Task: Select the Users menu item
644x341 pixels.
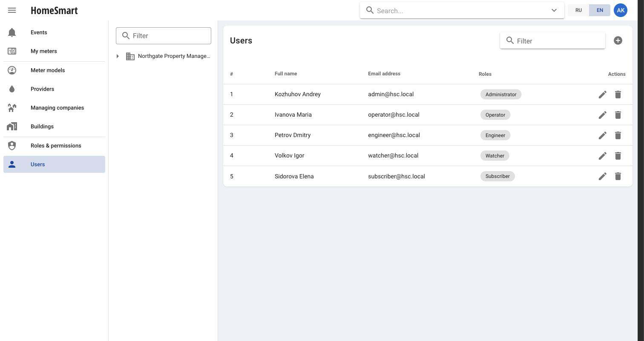Action: click(x=54, y=164)
